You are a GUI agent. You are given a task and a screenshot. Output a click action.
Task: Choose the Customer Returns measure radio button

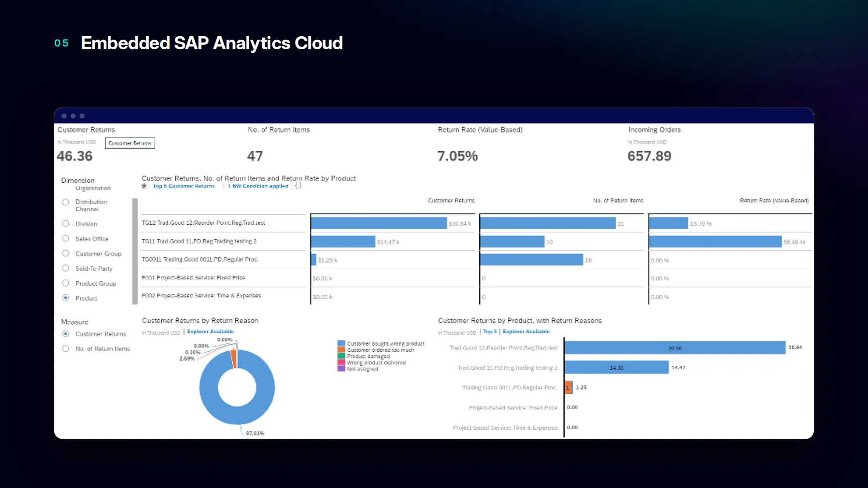click(65, 333)
